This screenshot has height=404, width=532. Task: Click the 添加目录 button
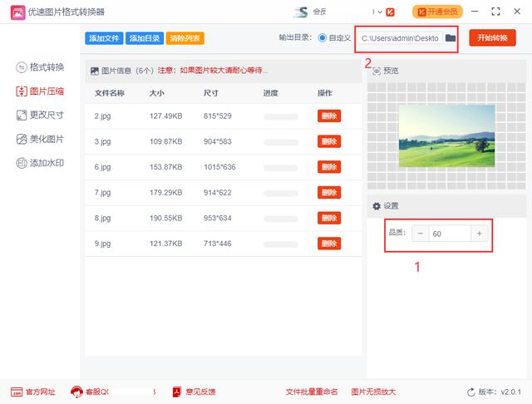point(145,38)
